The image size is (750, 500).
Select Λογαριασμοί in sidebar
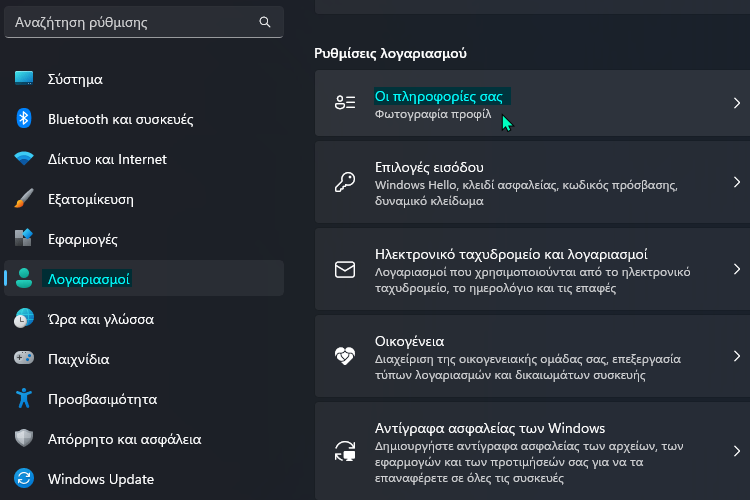144,278
